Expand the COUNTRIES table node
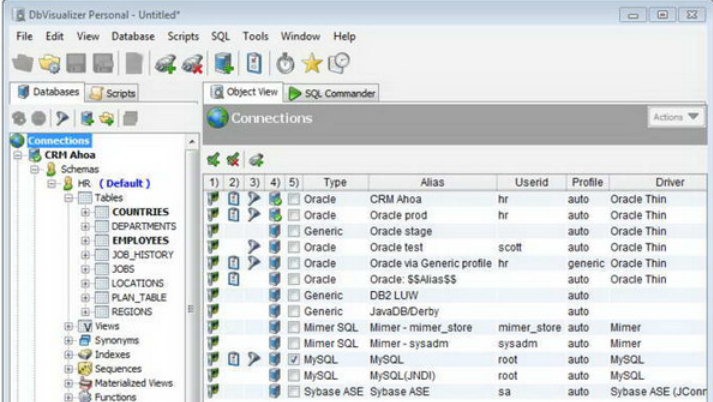The width and height of the screenshot is (713, 402). pos(85,212)
